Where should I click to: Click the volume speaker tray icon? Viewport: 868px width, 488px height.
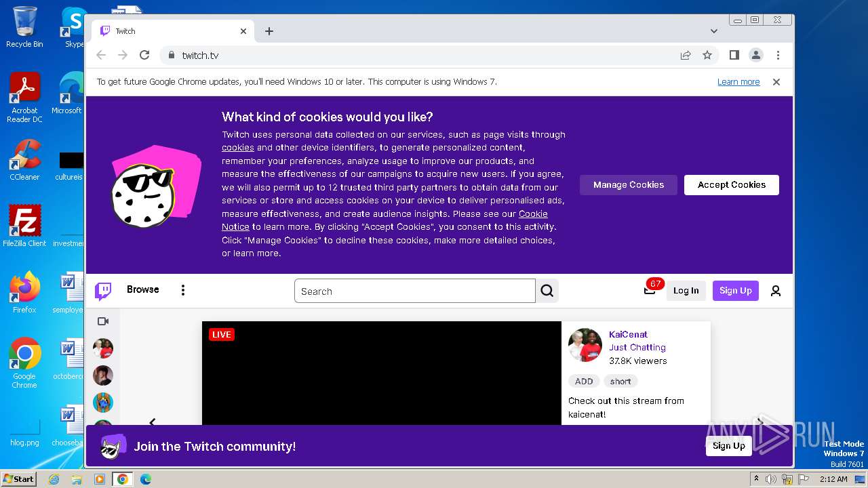[x=771, y=479]
